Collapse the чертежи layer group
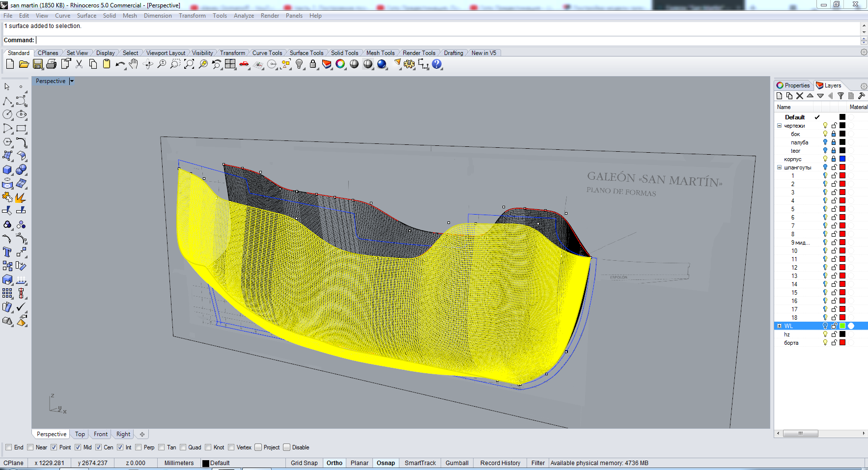This screenshot has width=868, height=470. pyautogui.click(x=779, y=126)
